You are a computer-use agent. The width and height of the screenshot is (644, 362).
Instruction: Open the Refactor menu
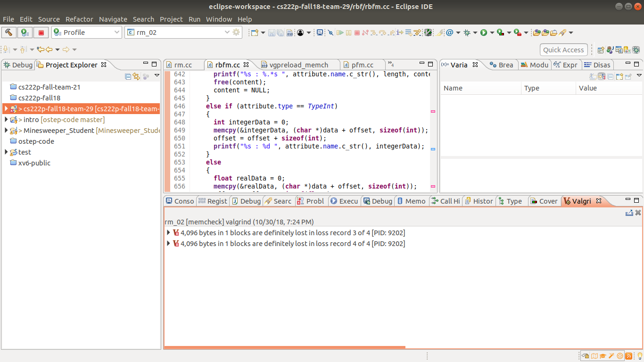(79, 19)
